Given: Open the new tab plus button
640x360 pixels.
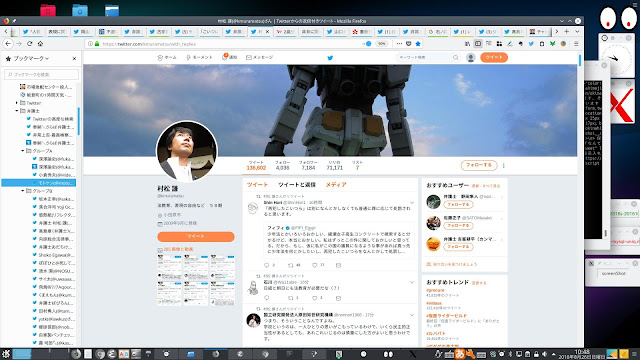Looking at the screenshot, I should coord(567,31).
